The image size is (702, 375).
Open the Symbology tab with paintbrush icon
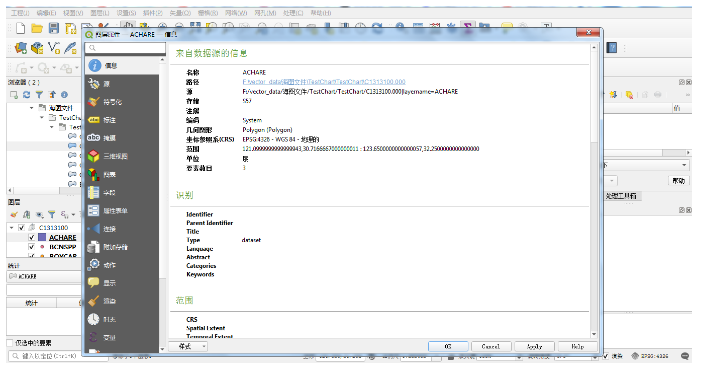pyautogui.click(x=122, y=102)
